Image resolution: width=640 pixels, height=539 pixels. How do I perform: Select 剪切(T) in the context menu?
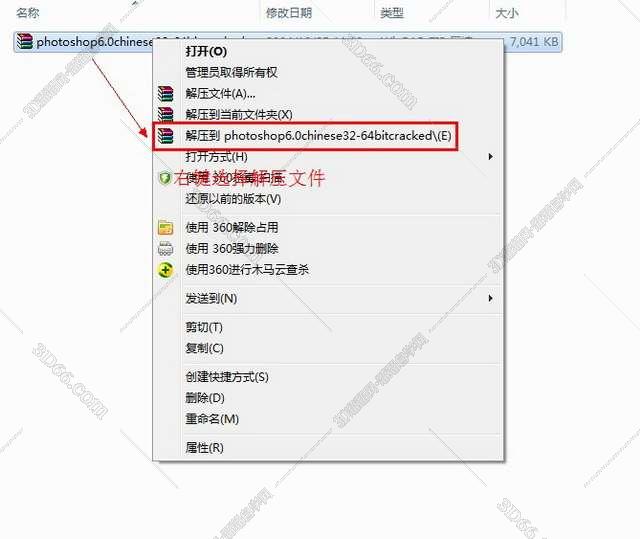[204, 327]
